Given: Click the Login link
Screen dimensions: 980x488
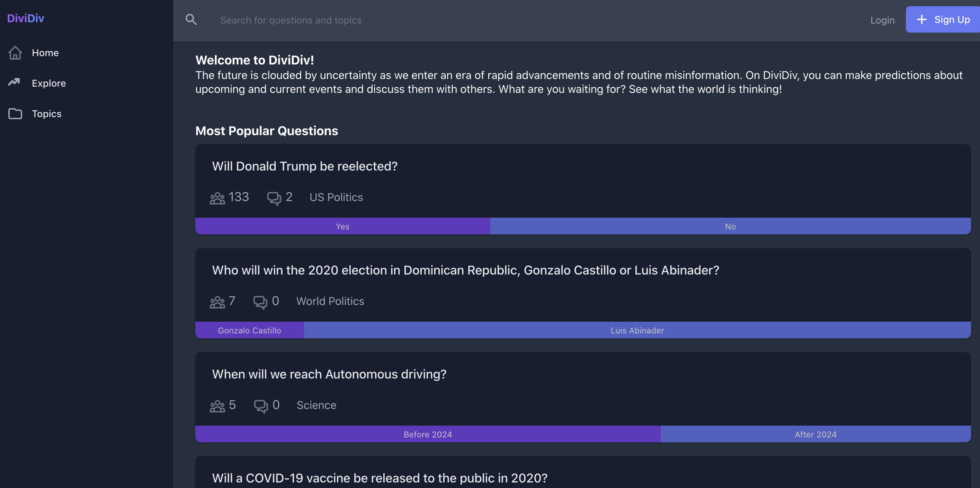Looking at the screenshot, I should [882, 20].
